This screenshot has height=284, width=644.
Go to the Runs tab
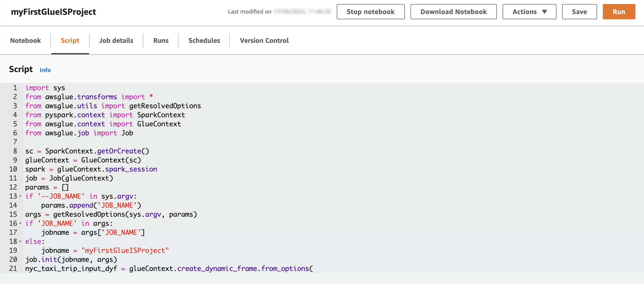click(x=161, y=40)
